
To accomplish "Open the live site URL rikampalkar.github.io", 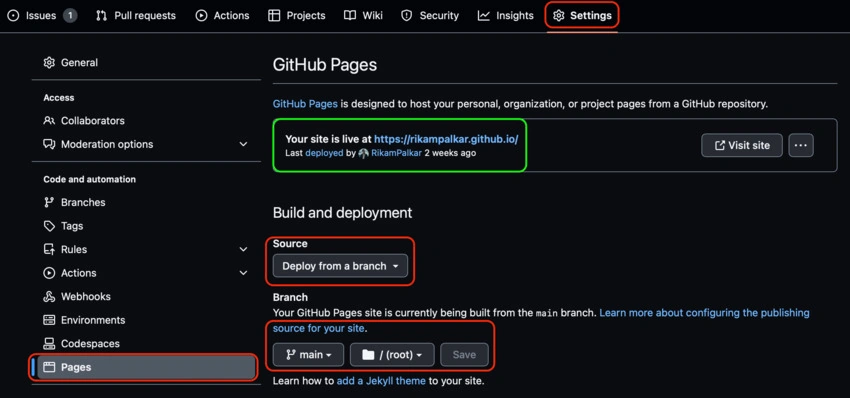I will click(x=446, y=139).
